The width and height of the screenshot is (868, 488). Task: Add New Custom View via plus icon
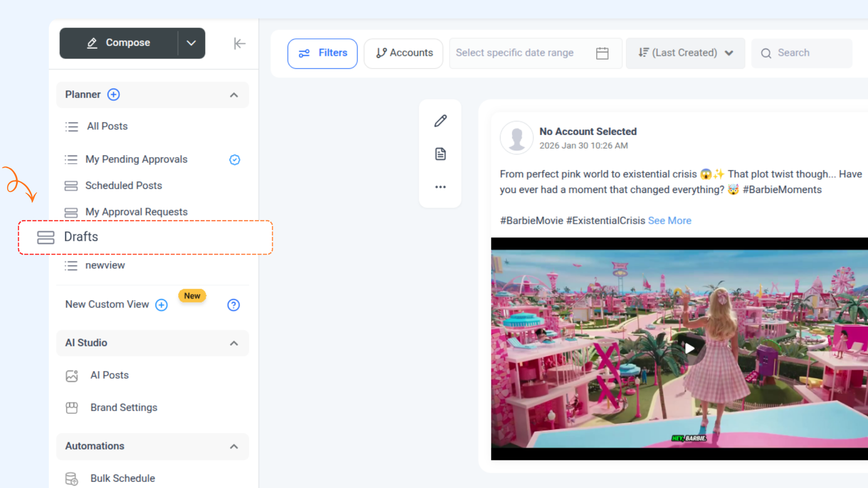[161, 305]
